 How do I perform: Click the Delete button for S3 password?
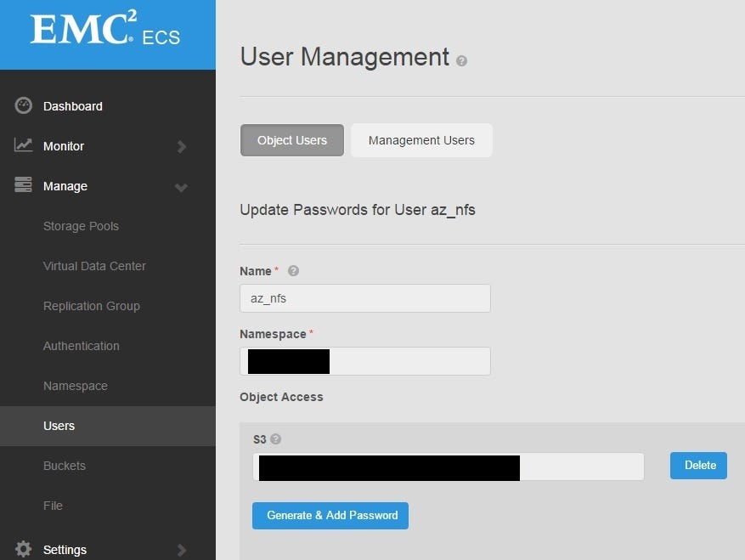(x=698, y=466)
